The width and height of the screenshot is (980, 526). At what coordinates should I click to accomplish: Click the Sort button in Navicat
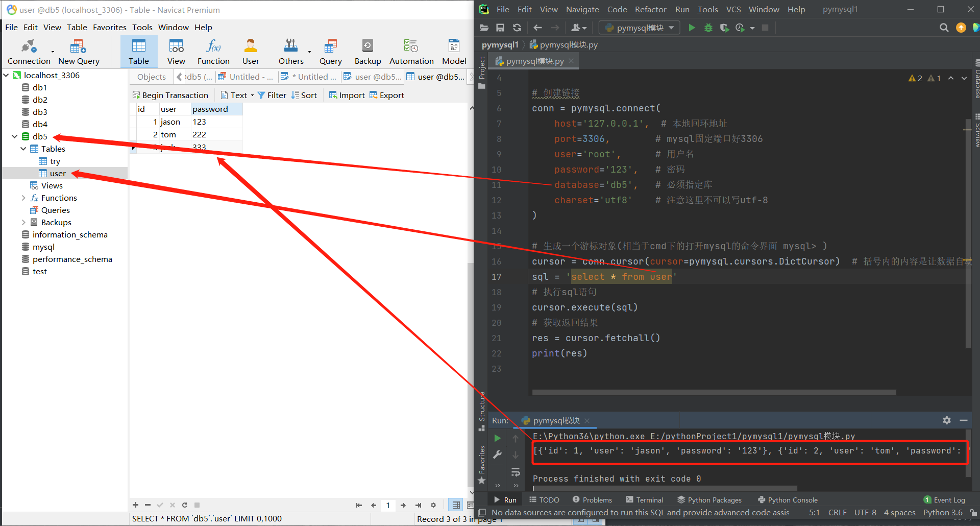pyautogui.click(x=304, y=95)
